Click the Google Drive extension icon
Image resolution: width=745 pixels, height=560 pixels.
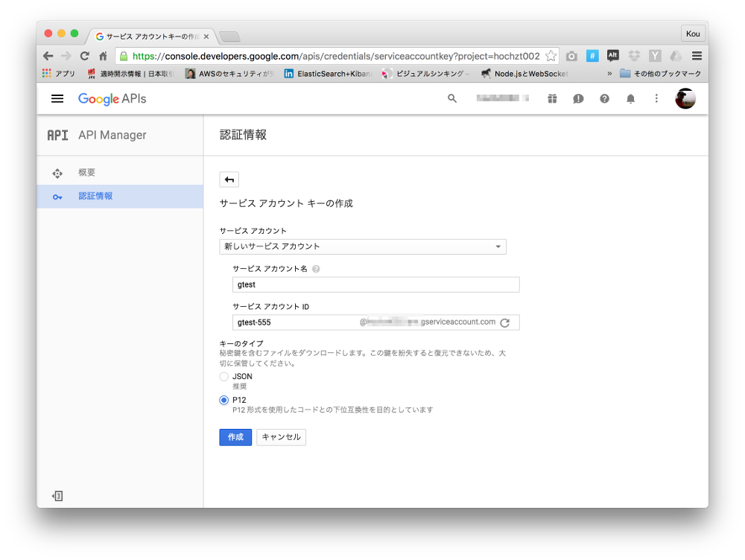676,56
